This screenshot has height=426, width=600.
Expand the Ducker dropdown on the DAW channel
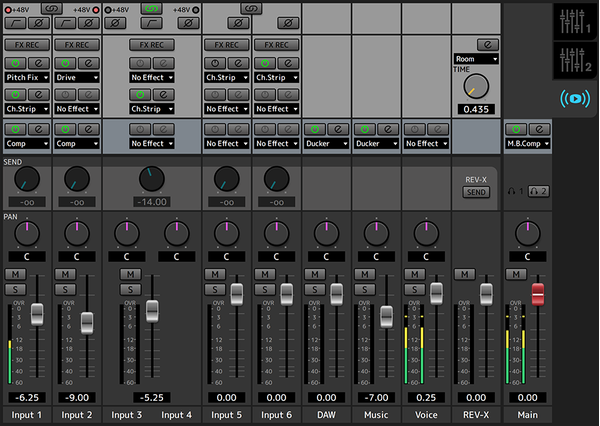pyautogui.click(x=326, y=144)
